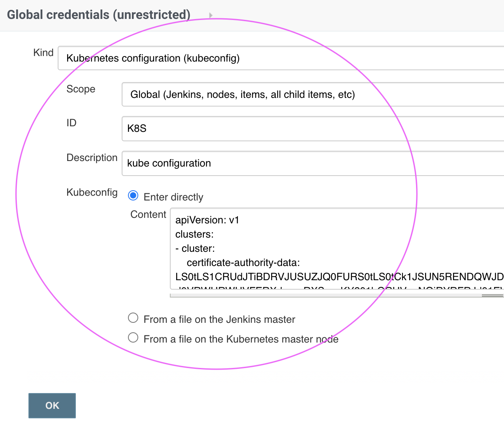504x427 pixels.
Task: Click the apiVersion line in the Content area
Action: pos(207,220)
